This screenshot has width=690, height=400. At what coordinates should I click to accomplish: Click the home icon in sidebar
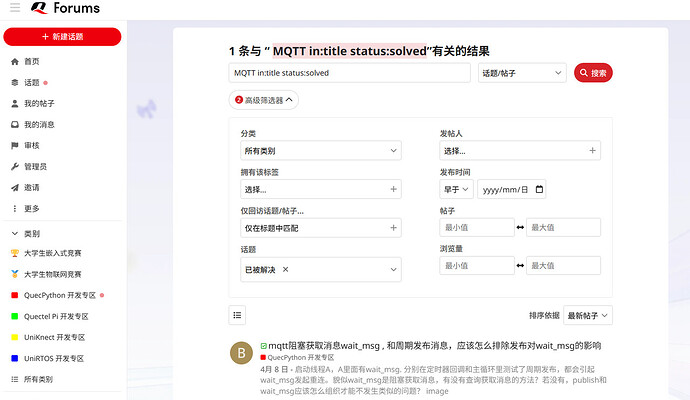tap(15, 61)
